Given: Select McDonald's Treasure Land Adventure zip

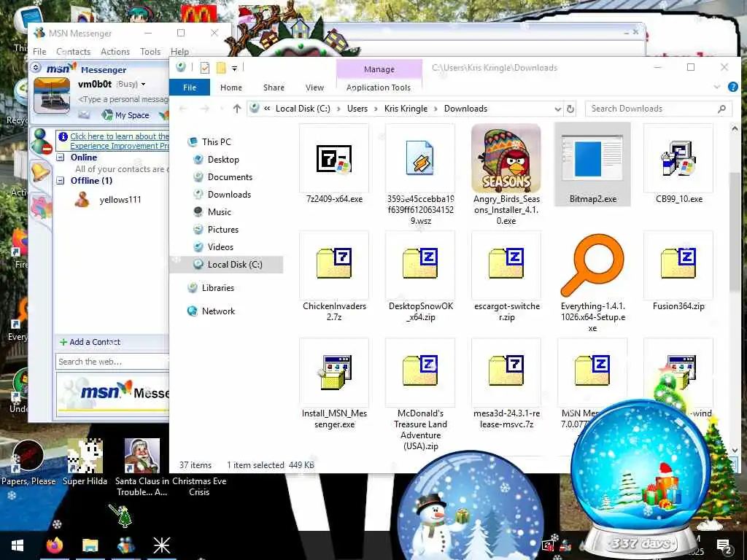Looking at the screenshot, I should click(x=420, y=395).
